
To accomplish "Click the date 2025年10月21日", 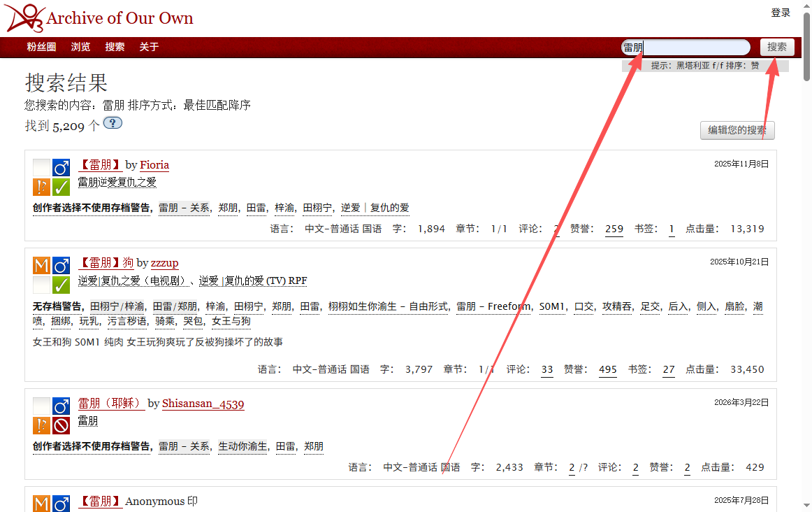I will [x=739, y=262].
